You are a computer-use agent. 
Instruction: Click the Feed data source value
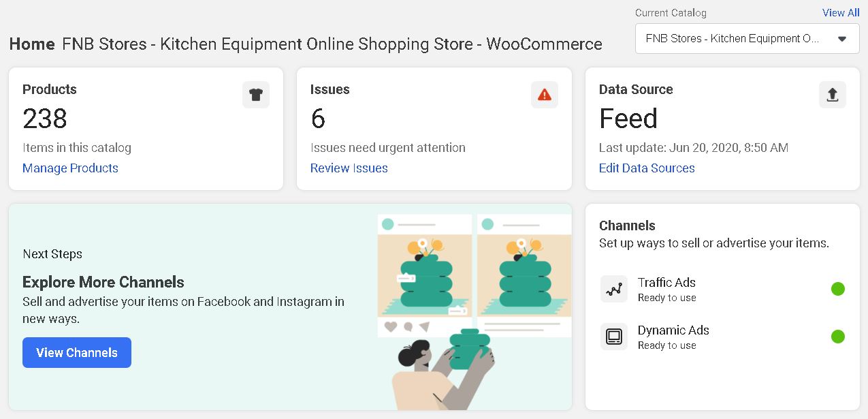coord(628,119)
